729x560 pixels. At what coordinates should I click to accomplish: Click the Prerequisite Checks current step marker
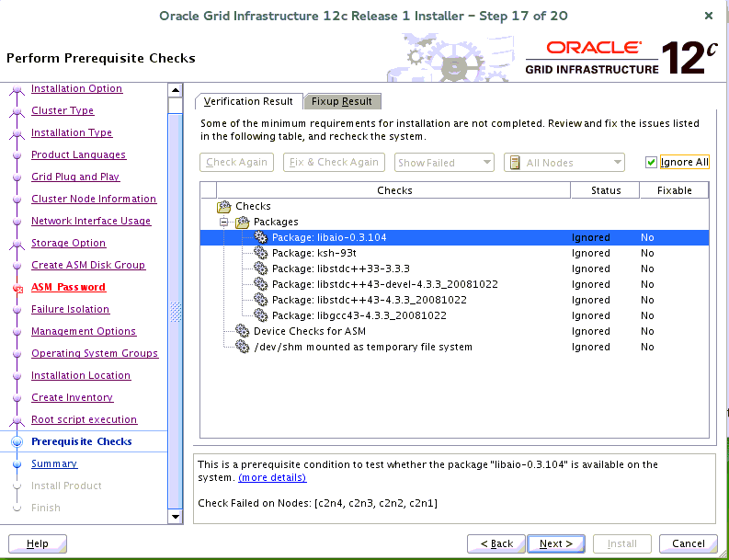(x=17, y=442)
